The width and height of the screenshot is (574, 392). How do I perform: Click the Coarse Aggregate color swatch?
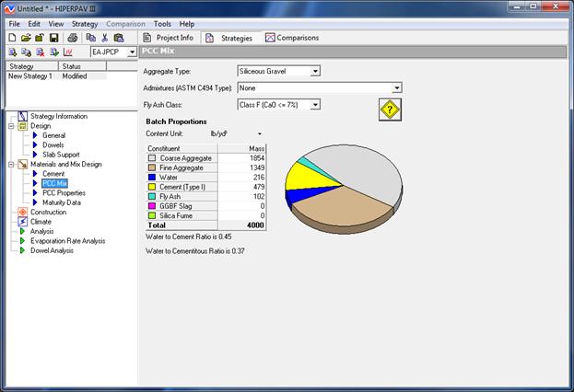152,158
